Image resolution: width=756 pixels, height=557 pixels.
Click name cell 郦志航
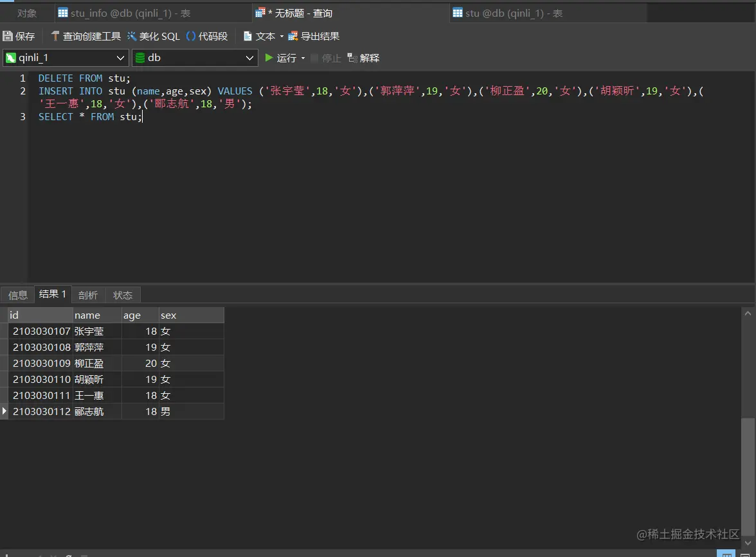point(98,411)
